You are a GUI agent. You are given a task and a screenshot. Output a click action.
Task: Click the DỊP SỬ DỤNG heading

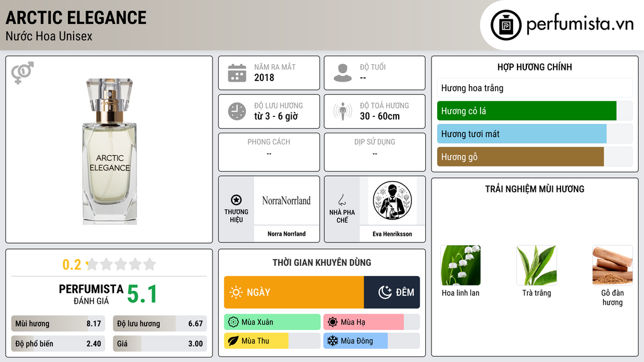[375, 142]
